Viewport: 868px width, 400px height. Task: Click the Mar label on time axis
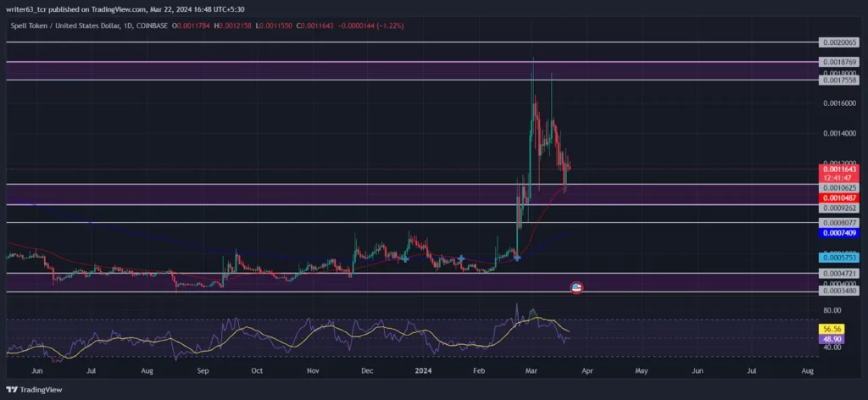(532, 370)
